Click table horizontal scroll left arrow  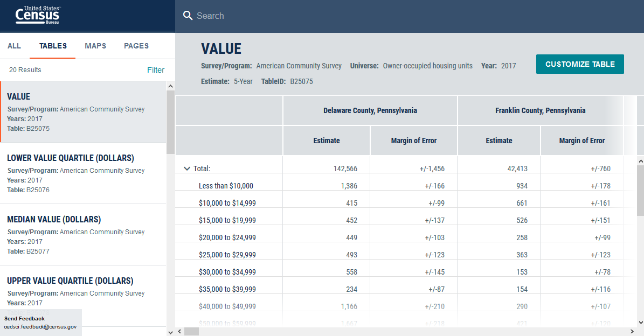click(179, 332)
